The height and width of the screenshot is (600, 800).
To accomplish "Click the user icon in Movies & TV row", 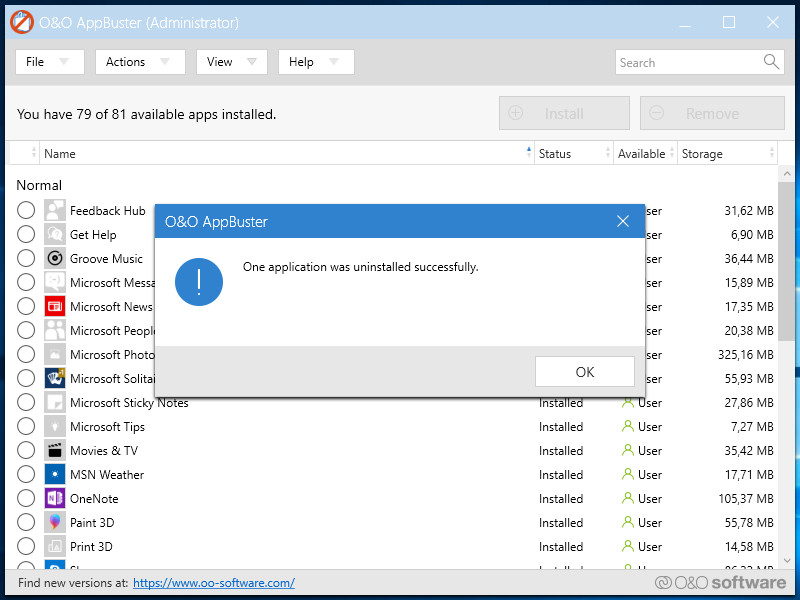I will (628, 450).
